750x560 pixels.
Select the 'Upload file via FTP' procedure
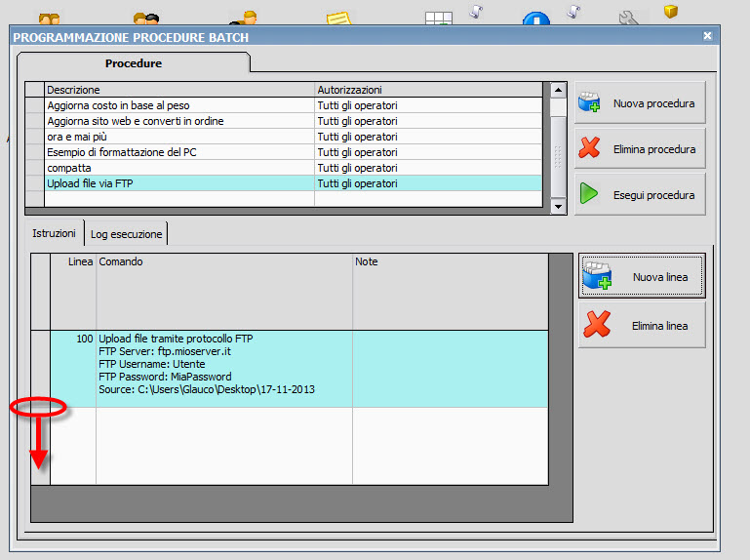(178, 183)
